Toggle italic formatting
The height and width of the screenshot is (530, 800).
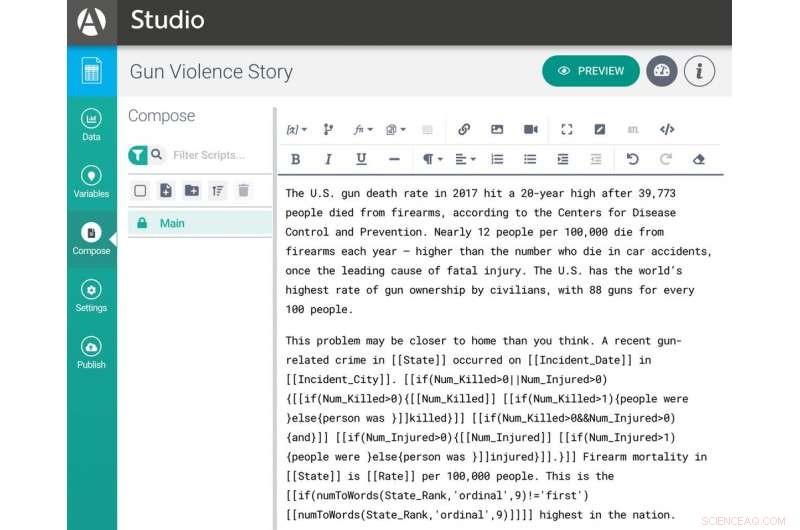click(x=328, y=159)
